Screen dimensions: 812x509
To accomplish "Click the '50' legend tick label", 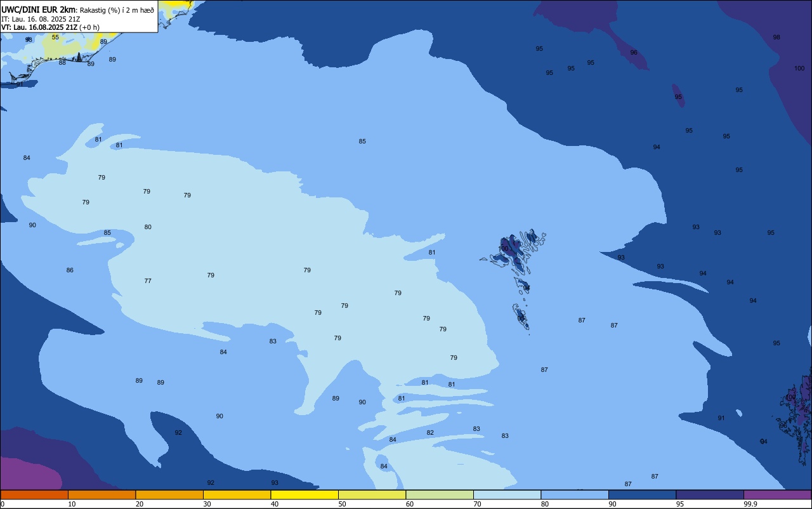I will click(x=342, y=504).
